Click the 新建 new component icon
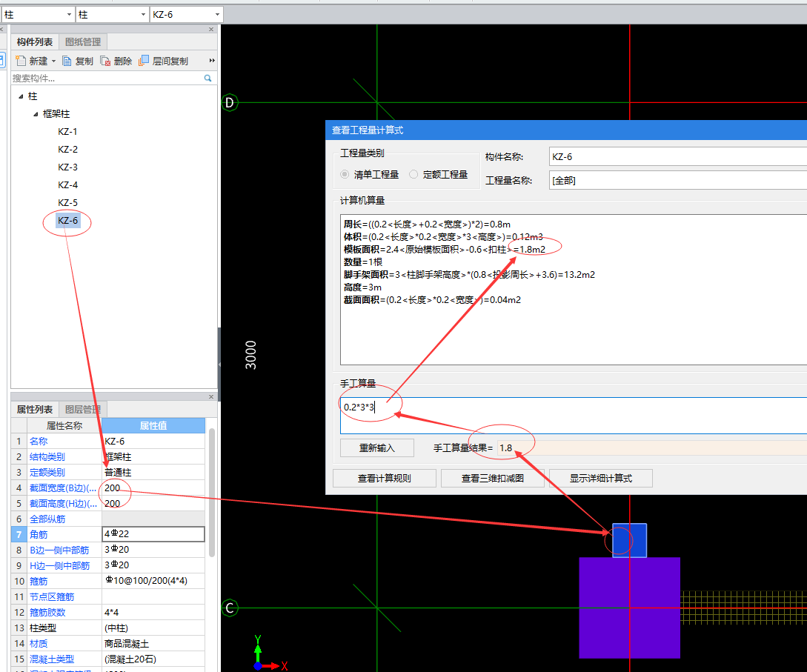Viewport: 807px width, 672px height. click(x=21, y=61)
